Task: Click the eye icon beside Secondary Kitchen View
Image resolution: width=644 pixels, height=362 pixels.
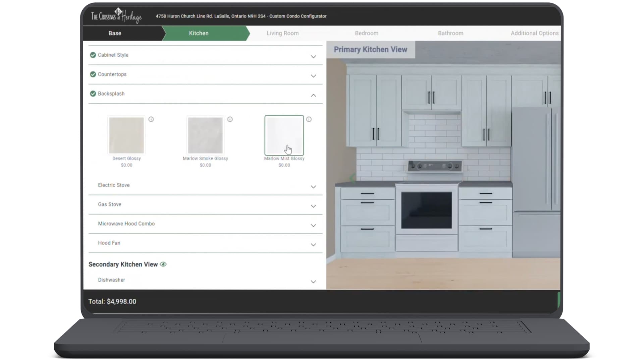Action: click(x=163, y=264)
